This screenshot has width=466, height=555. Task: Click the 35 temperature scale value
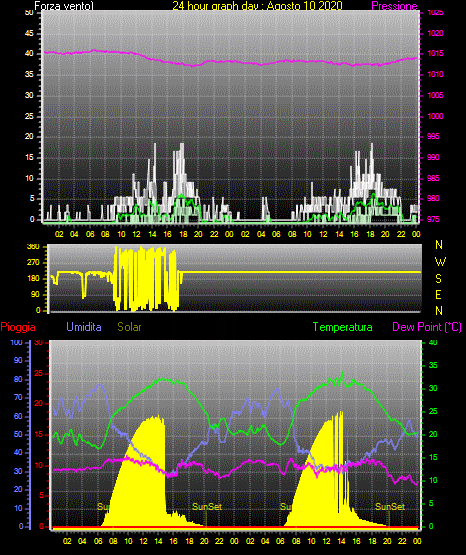pyautogui.click(x=433, y=366)
